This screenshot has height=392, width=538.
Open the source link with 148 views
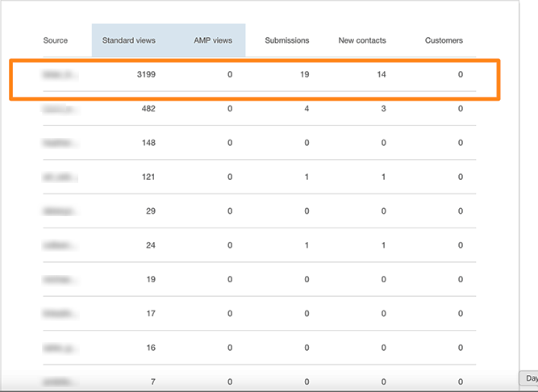[x=60, y=143]
